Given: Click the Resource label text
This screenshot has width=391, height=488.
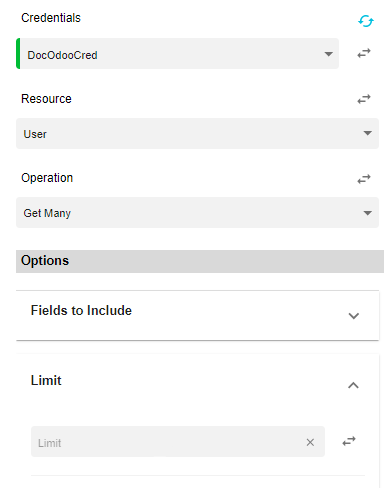Looking at the screenshot, I should click(46, 99).
